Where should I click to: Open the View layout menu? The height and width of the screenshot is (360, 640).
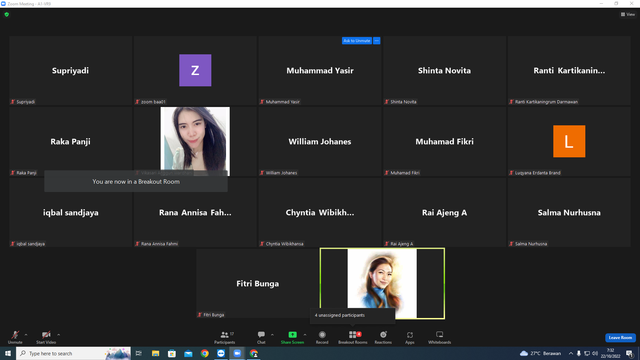click(628, 14)
